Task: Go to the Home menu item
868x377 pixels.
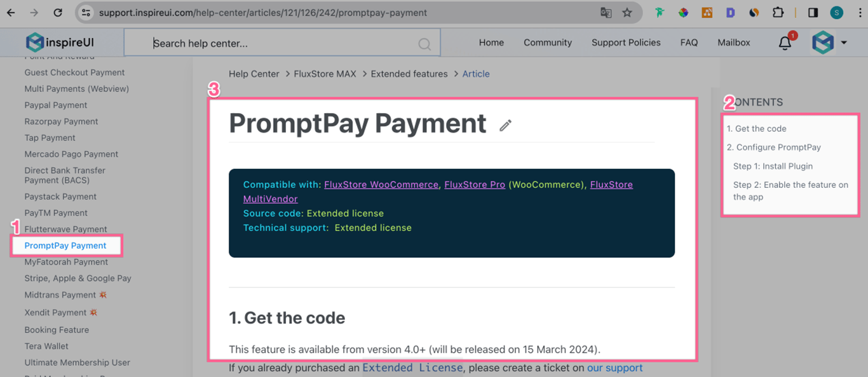Action: pyautogui.click(x=491, y=43)
